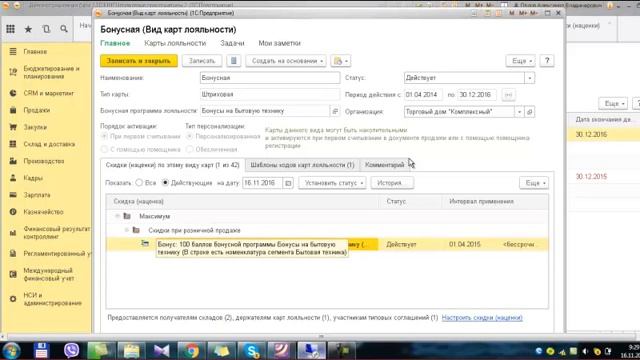The width and height of the screenshot is (640, 360).
Task: Click period start date field 01.04.2014
Action: click(x=423, y=95)
